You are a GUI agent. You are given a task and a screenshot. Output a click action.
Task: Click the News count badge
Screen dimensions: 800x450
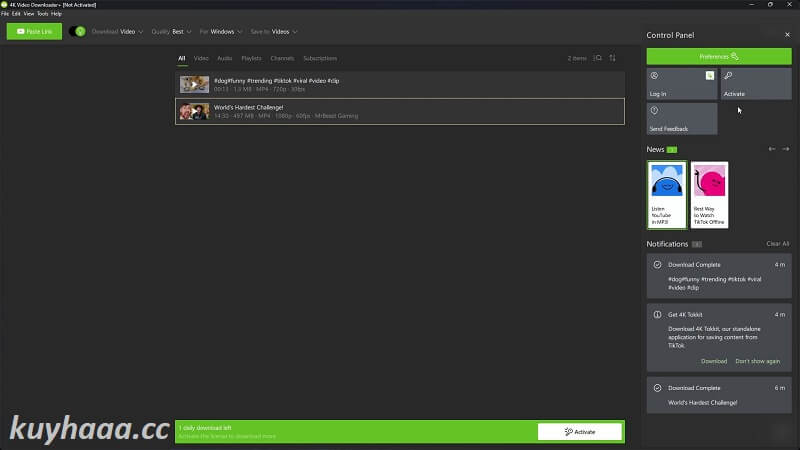point(672,149)
